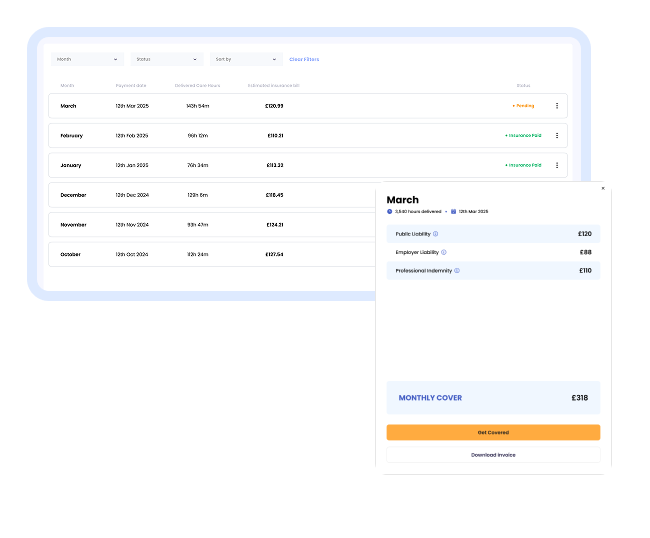Image resolution: width=650 pixels, height=538 pixels.
Task: Open the Sort by dropdown
Action: tap(245, 60)
